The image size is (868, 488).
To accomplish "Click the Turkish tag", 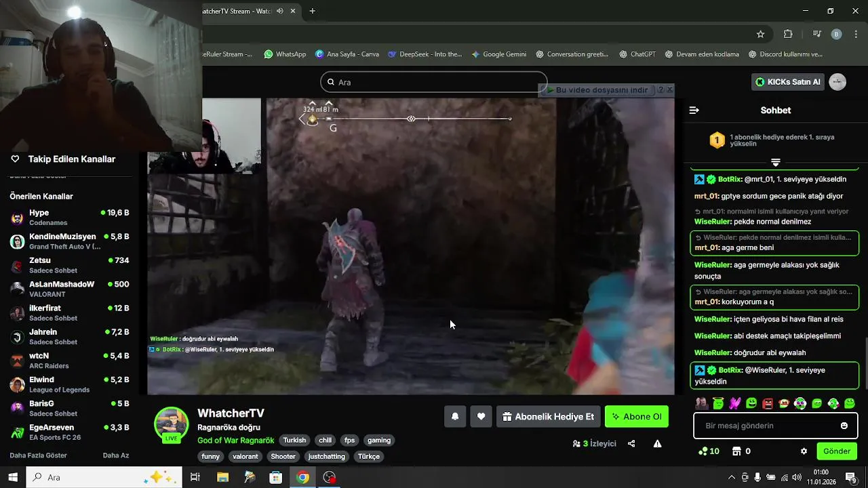I will pos(294,441).
